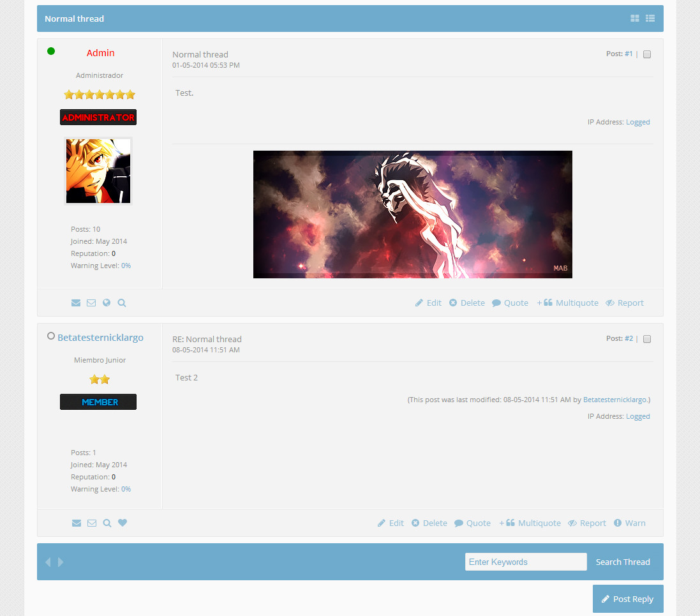Open Betatesternicklargo link in last-modified note
The width and height of the screenshot is (700, 616).
[615, 400]
